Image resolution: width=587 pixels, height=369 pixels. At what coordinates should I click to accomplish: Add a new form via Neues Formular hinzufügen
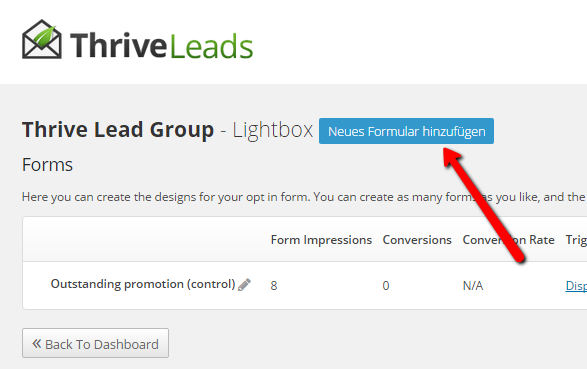[406, 131]
